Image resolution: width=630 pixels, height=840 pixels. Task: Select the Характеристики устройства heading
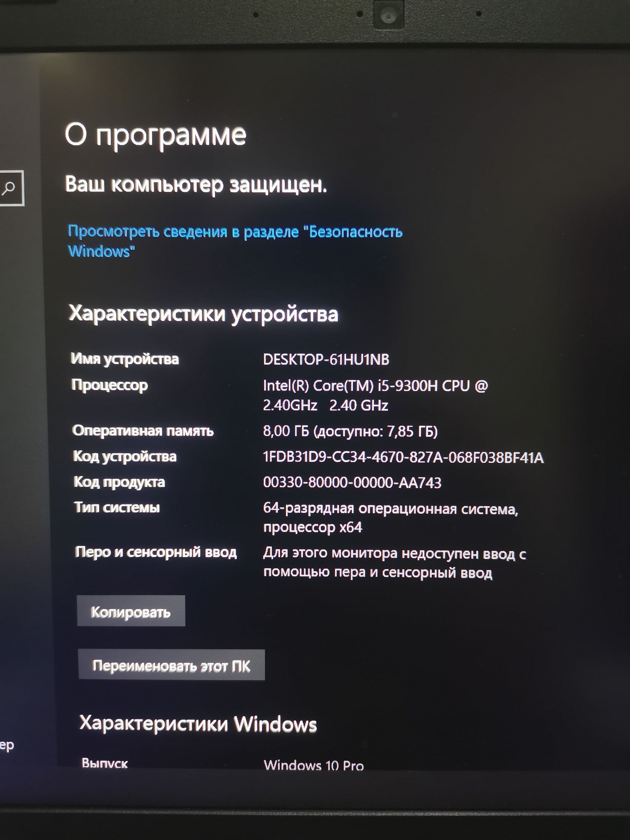[203, 314]
